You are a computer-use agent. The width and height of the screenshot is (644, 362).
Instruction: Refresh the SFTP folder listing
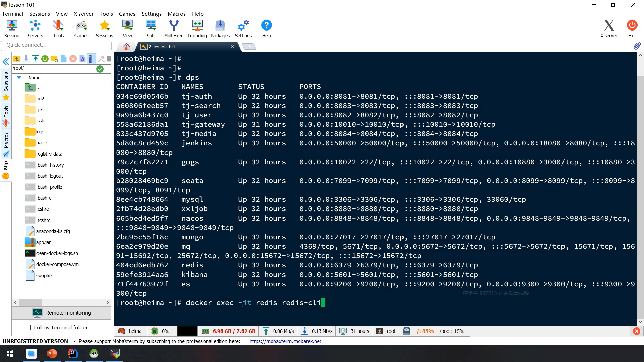coord(45,59)
